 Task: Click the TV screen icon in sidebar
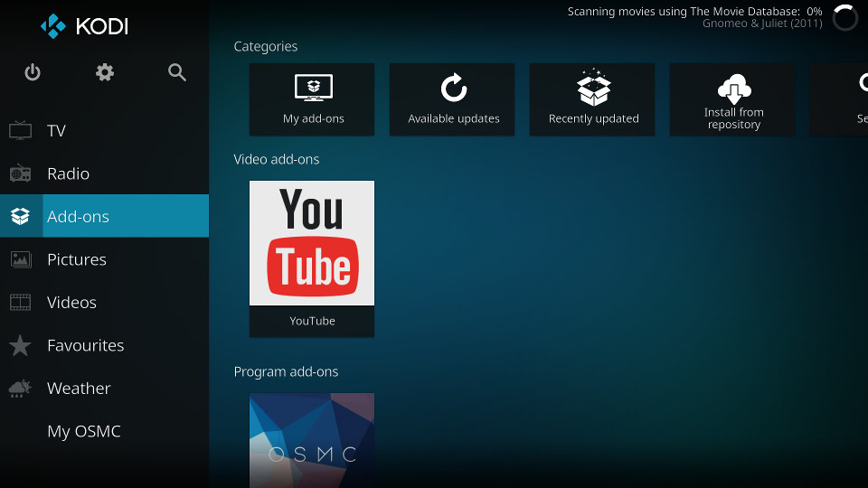(x=21, y=130)
